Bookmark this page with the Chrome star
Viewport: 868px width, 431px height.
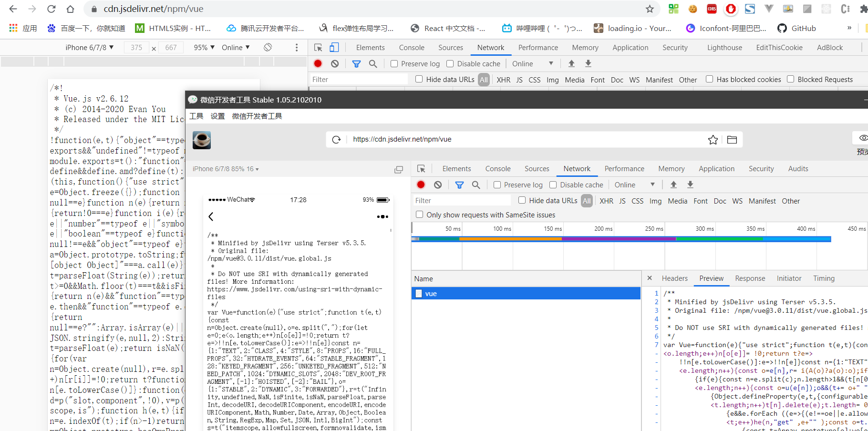[650, 9]
